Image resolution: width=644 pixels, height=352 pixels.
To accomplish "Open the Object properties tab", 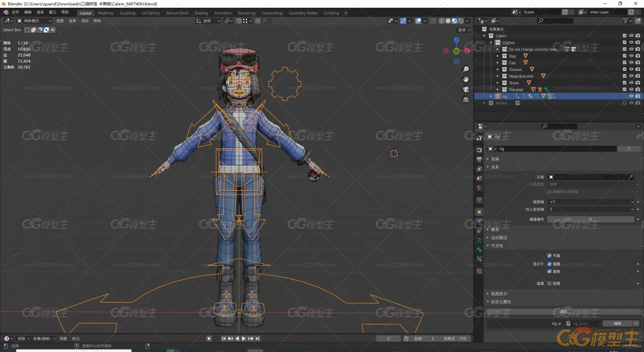I will [x=479, y=212].
